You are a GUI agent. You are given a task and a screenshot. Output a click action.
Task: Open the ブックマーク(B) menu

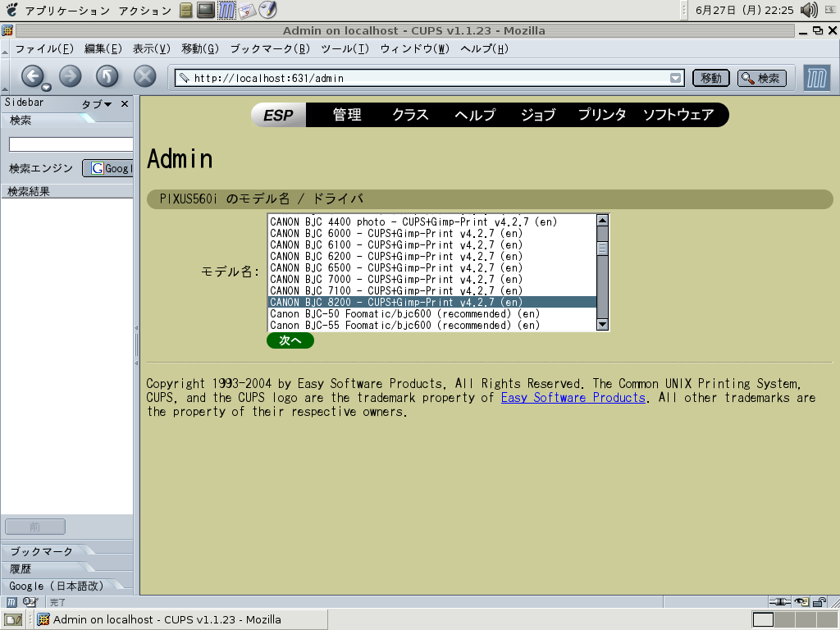[270, 48]
